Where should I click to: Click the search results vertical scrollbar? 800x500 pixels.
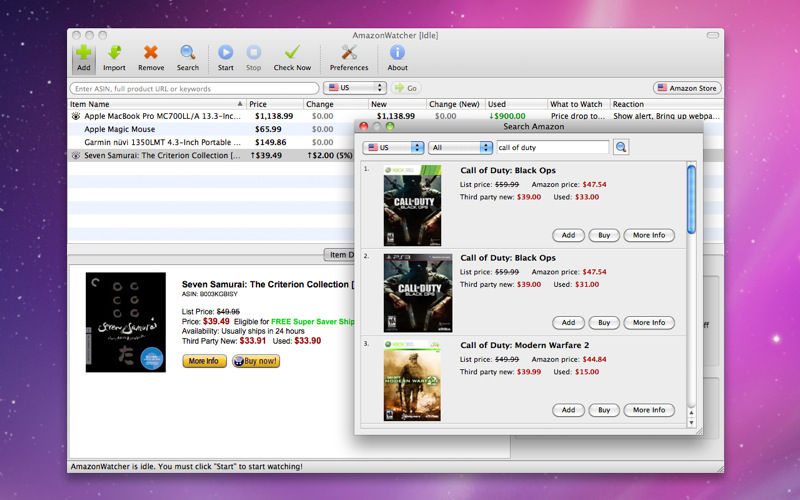point(691,200)
